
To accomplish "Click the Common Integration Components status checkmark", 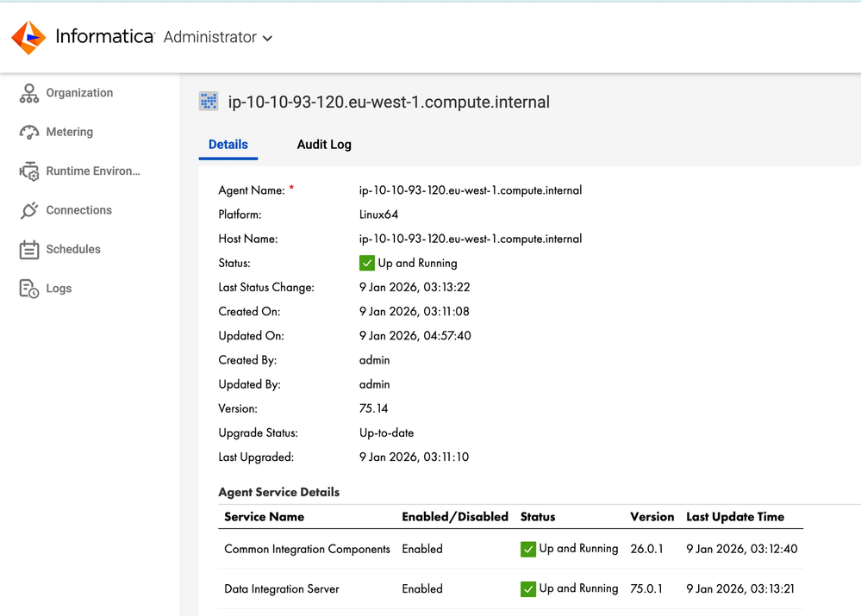I will (527, 549).
